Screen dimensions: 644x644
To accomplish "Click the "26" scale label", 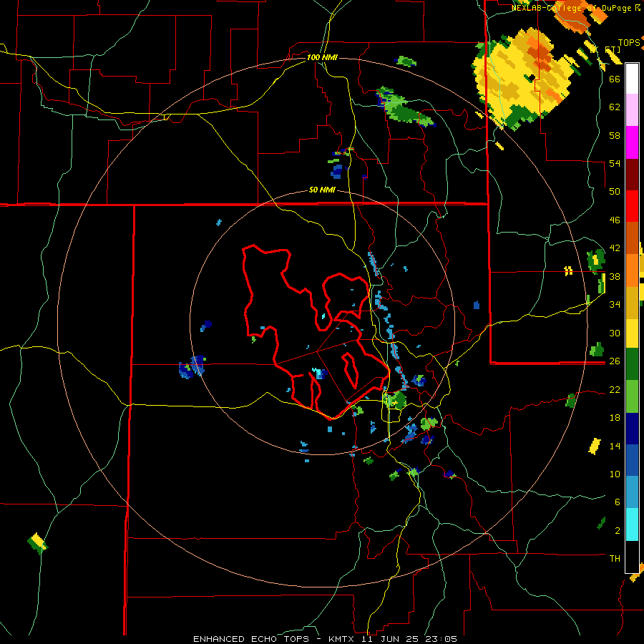I will (x=615, y=361).
